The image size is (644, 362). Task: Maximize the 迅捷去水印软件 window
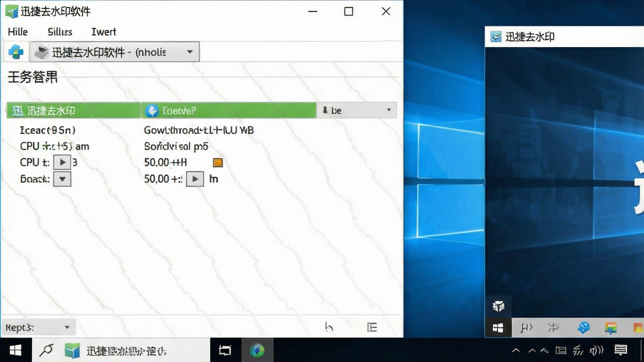coord(348,11)
